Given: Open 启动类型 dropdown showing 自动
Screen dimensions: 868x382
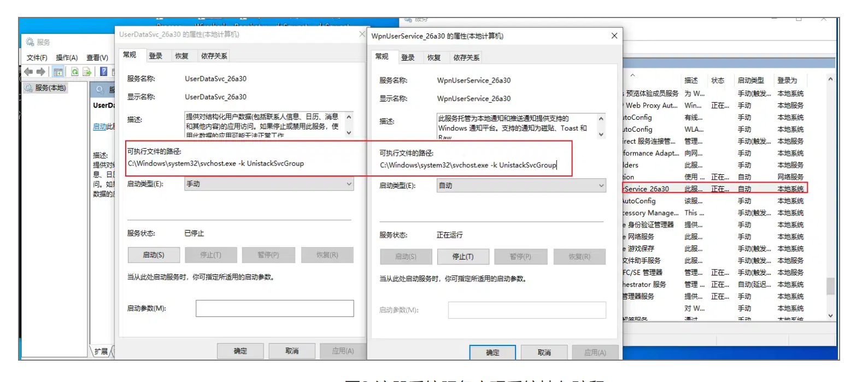Looking at the screenshot, I should (x=521, y=186).
